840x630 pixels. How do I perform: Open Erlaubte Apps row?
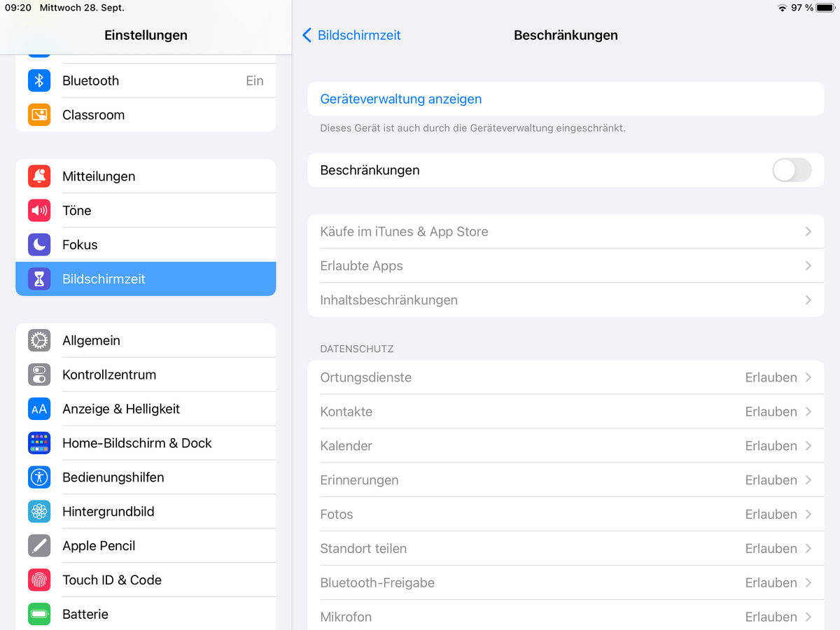coord(565,266)
